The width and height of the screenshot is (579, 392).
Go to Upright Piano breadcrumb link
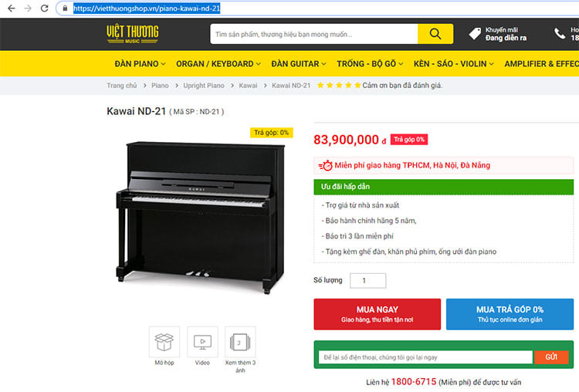pos(204,85)
